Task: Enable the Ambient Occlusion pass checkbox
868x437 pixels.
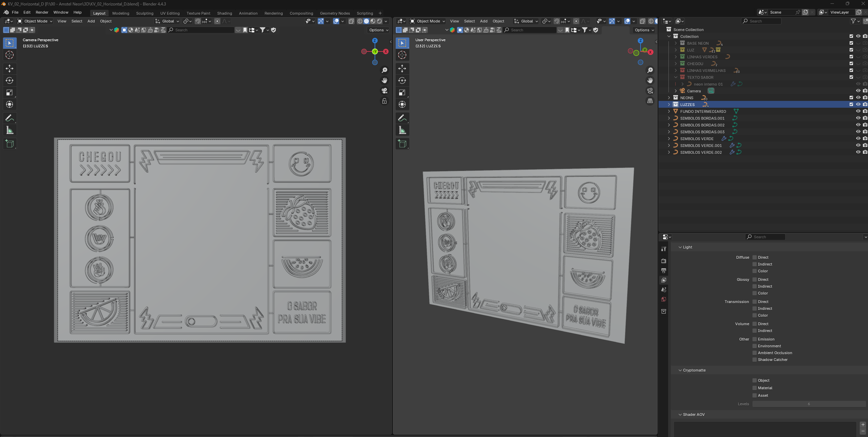Action: [x=755, y=353]
